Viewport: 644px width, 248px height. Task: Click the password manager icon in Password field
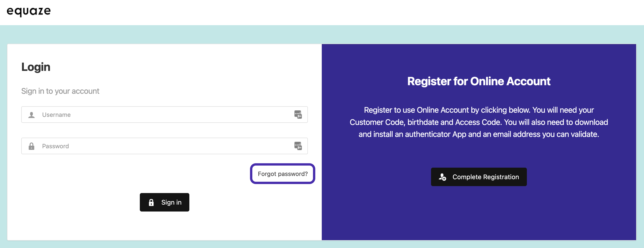[298, 146]
